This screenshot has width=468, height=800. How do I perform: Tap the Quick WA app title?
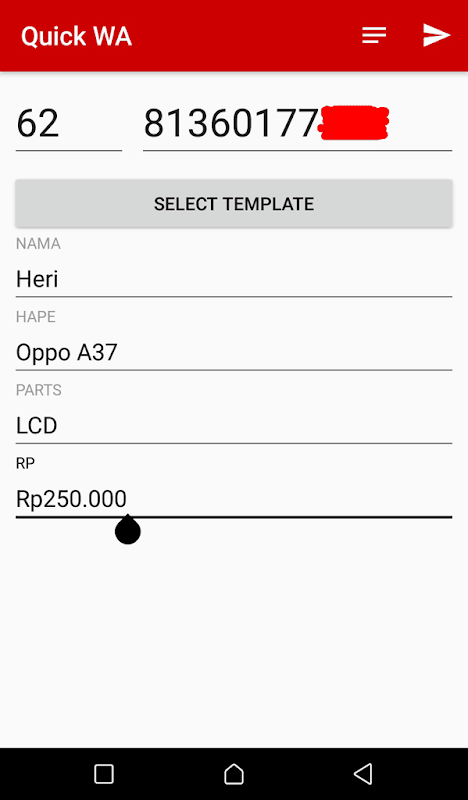point(77,36)
